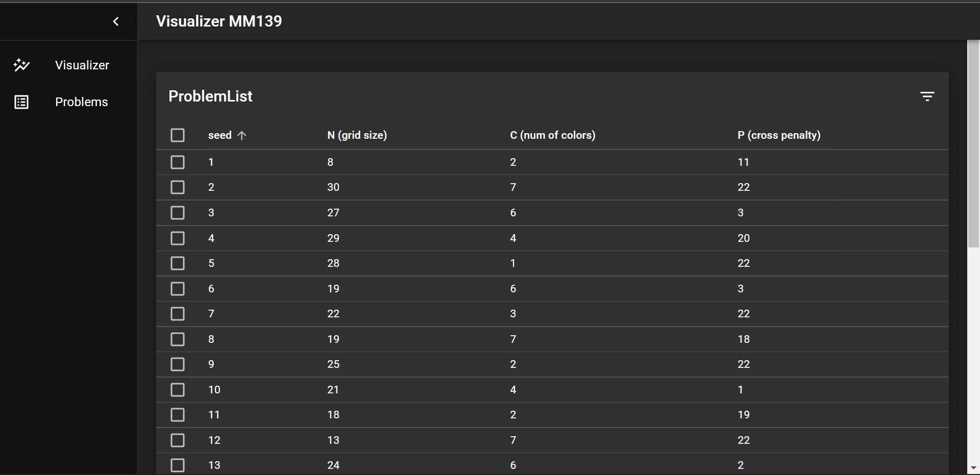
Task: Click the page vertical scrollbar thumb
Action: 973,143
